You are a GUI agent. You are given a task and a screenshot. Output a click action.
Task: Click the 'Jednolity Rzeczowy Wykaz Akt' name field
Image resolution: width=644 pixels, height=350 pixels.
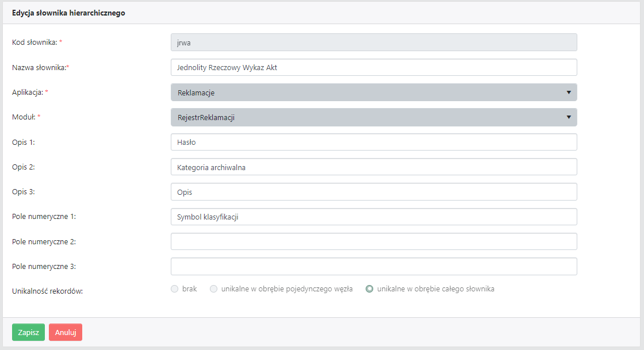coord(374,67)
